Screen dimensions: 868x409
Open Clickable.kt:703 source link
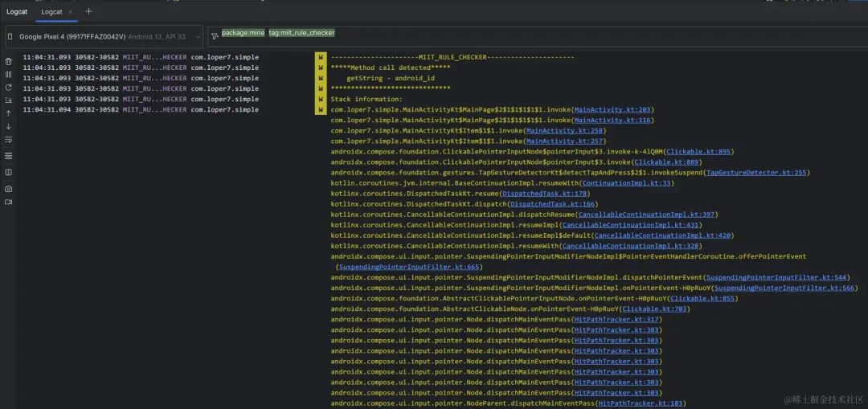tap(654, 309)
